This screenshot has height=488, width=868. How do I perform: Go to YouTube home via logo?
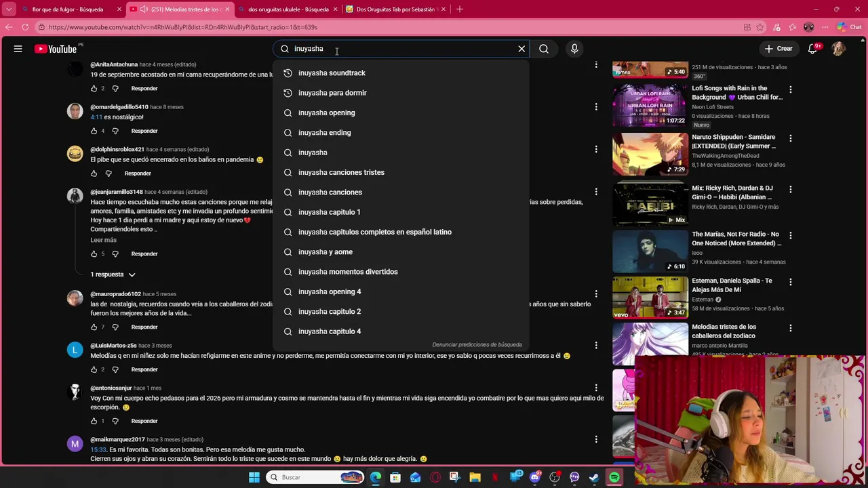point(56,49)
